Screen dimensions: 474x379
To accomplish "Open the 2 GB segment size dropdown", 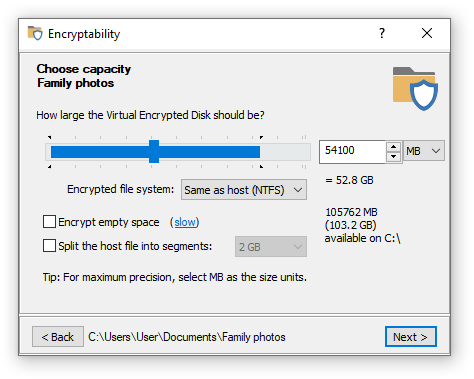I will point(271,247).
